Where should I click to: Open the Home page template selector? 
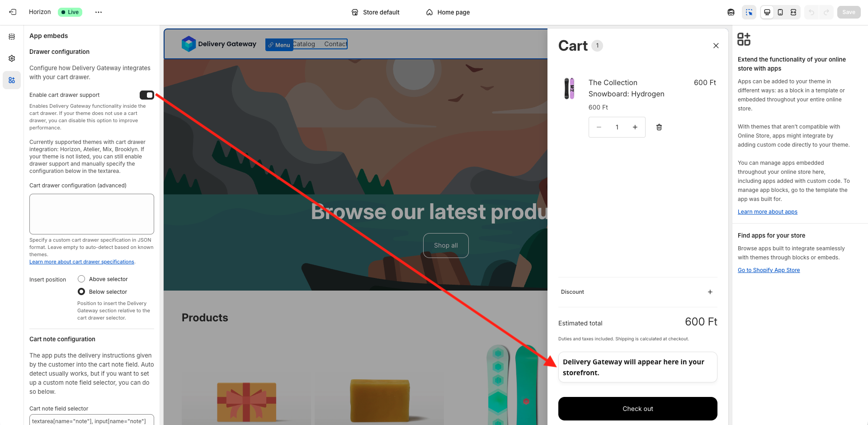point(448,12)
